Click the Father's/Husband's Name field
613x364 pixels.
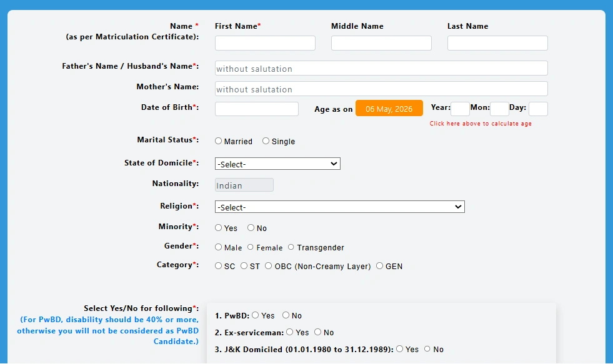coord(381,68)
